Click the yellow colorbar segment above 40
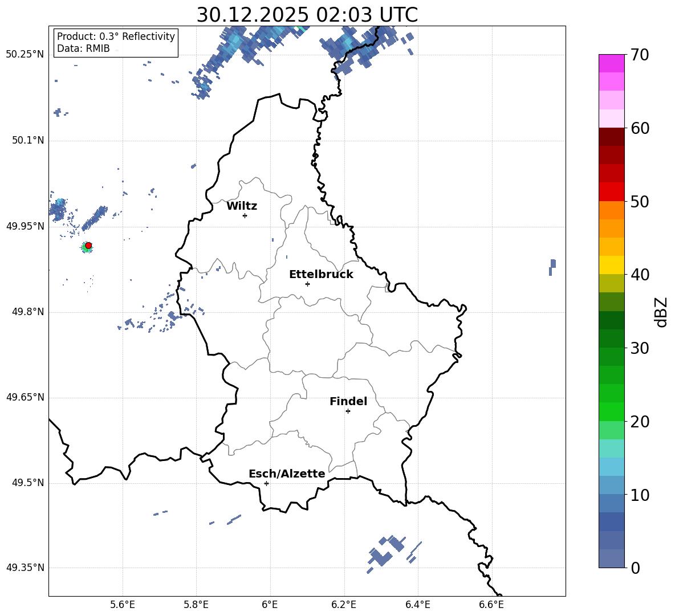675x616 pixels. point(612,265)
